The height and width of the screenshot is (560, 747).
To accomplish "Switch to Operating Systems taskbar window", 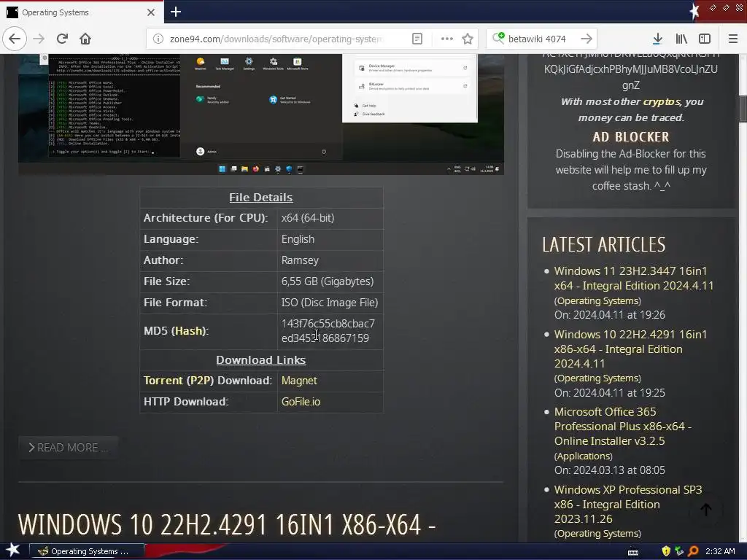I will coord(87,551).
